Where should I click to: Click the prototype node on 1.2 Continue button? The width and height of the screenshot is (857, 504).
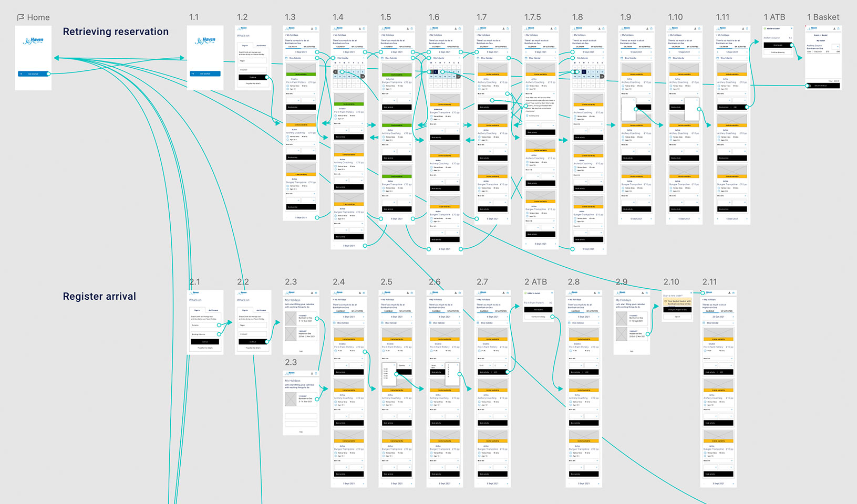click(267, 77)
